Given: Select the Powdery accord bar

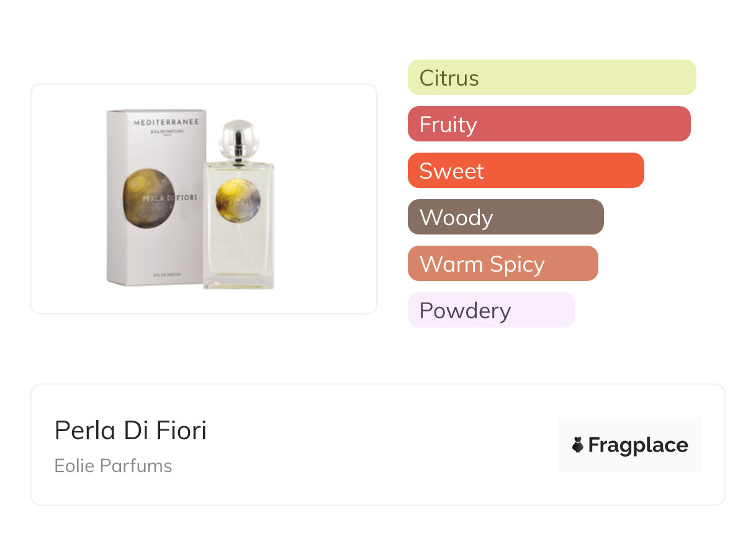Looking at the screenshot, I should (x=491, y=310).
